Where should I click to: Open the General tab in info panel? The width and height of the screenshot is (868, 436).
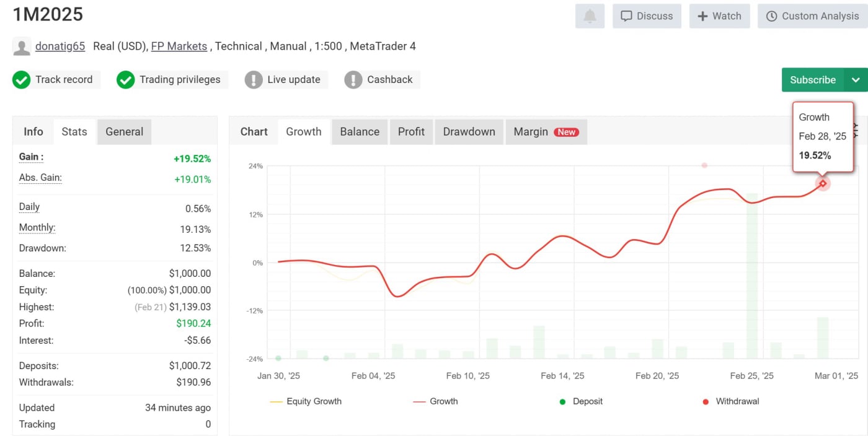pyautogui.click(x=124, y=131)
